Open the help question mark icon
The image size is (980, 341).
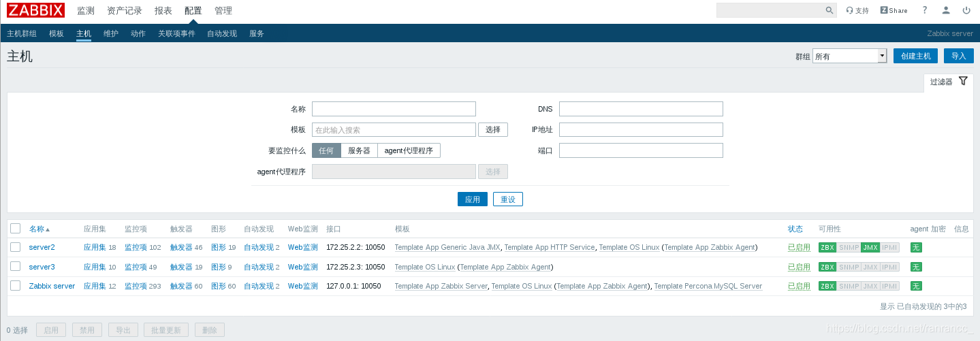(x=924, y=10)
